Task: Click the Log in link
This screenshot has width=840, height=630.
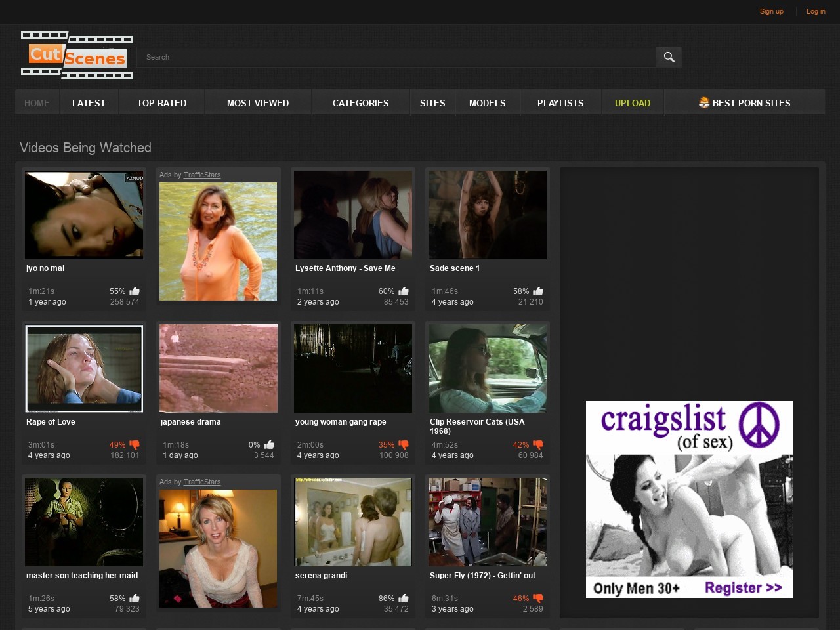Action: click(x=816, y=11)
